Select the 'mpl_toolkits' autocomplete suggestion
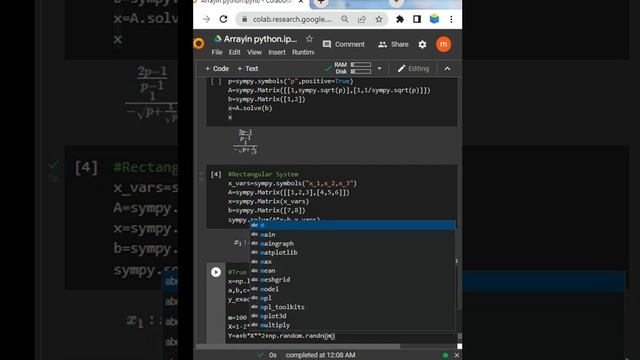 pos(353,307)
